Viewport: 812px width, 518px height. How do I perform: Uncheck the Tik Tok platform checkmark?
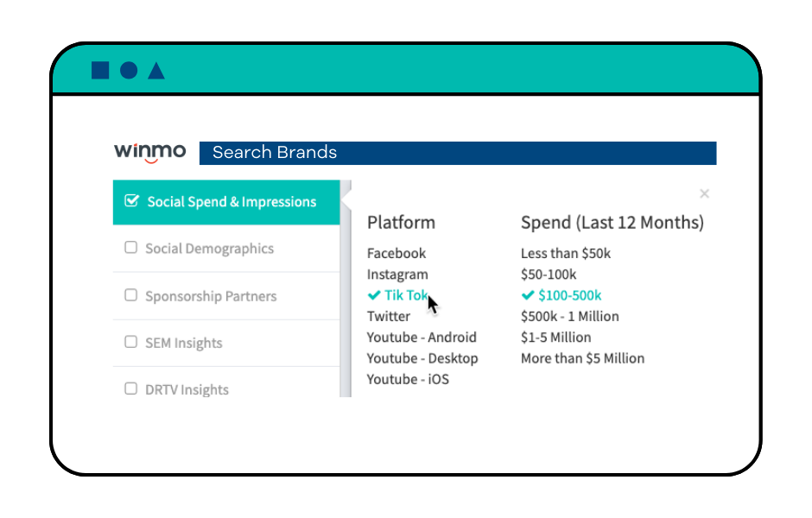[x=374, y=295]
